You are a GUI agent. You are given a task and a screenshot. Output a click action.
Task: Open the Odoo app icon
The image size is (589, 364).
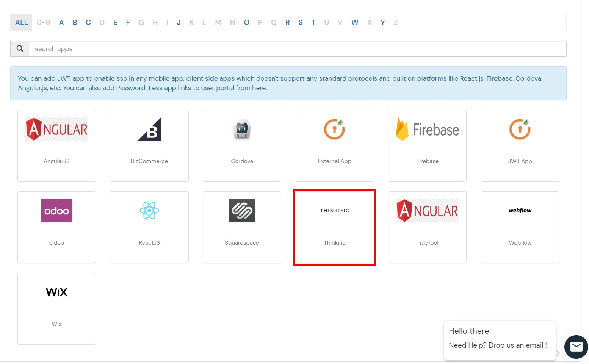tap(56, 211)
